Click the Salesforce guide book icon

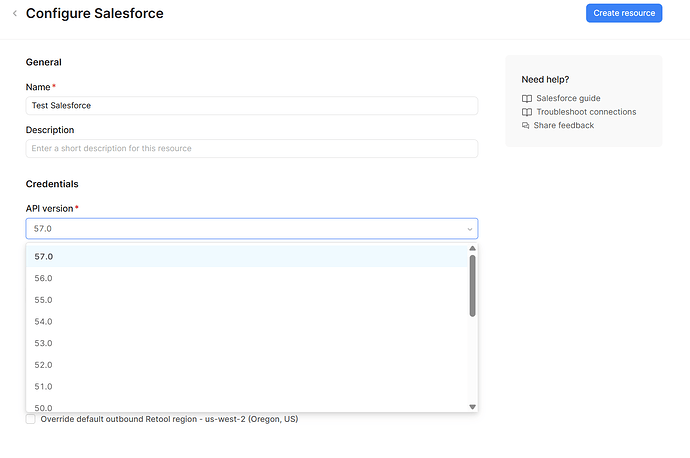527,99
